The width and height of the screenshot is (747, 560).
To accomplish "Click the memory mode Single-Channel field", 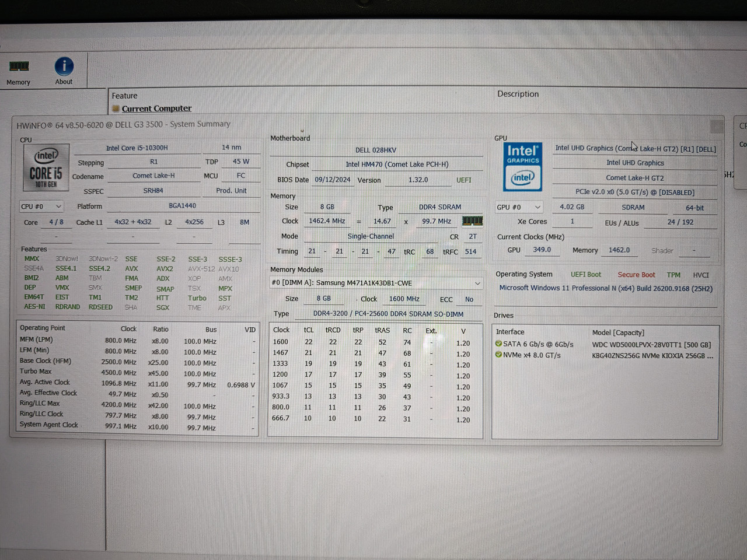I will pos(371,236).
